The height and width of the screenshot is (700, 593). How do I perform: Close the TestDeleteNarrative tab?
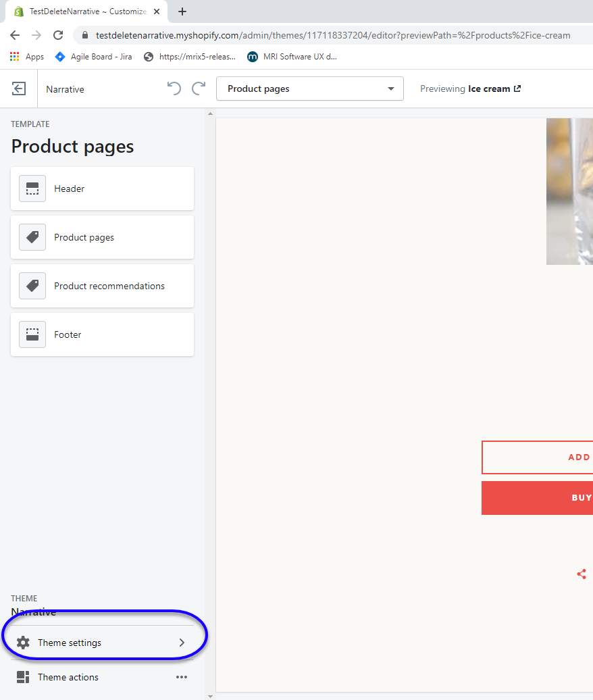click(x=157, y=11)
